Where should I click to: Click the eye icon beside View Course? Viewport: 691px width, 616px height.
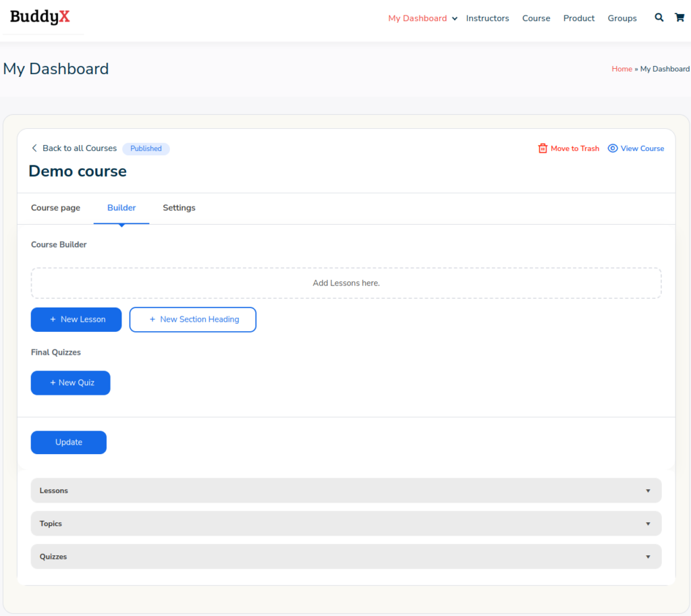pyautogui.click(x=613, y=148)
